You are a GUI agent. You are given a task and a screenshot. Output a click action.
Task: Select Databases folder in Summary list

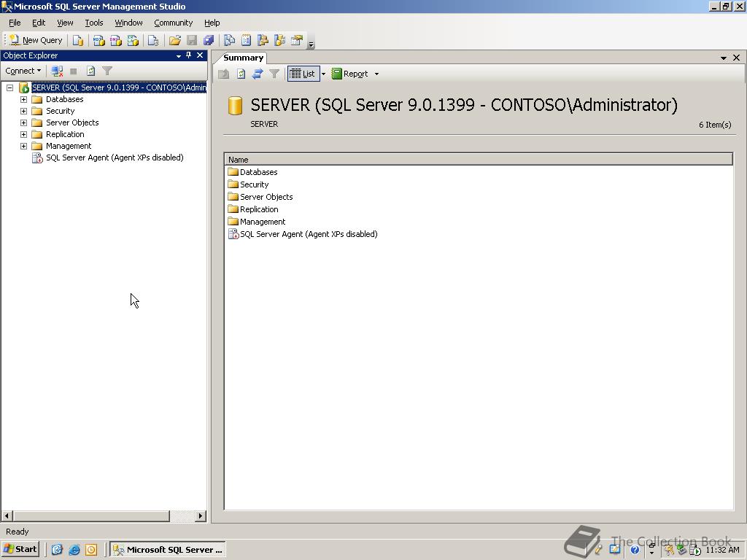tap(258, 172)
